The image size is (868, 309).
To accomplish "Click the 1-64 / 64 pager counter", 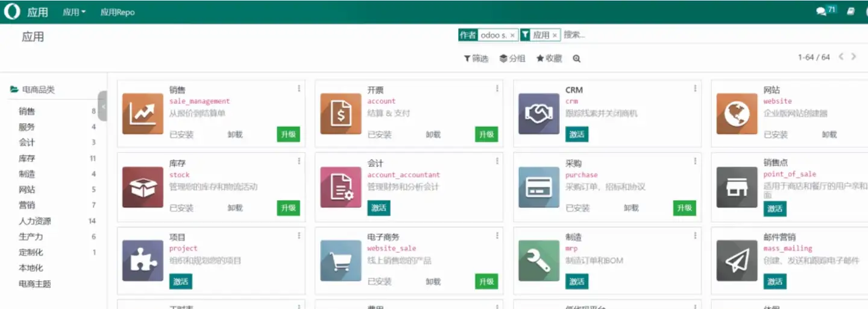I will click(x=814, y=57).
